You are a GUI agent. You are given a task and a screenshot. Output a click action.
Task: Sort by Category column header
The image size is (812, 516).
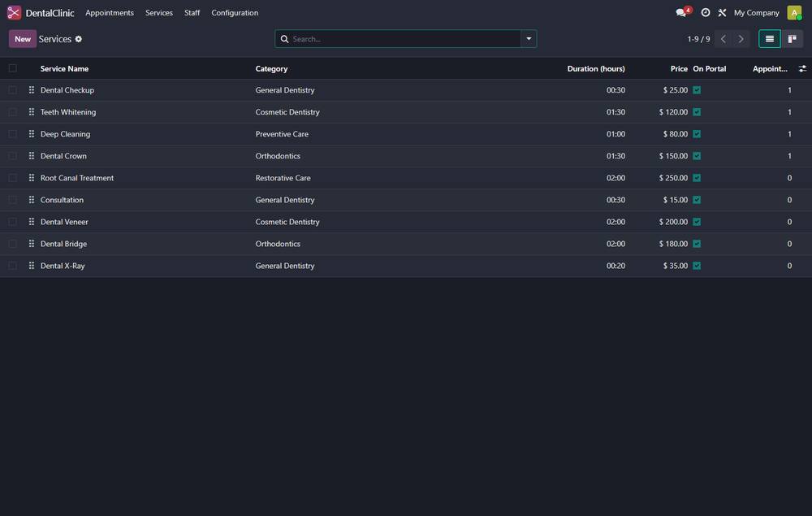coord(271,68)
